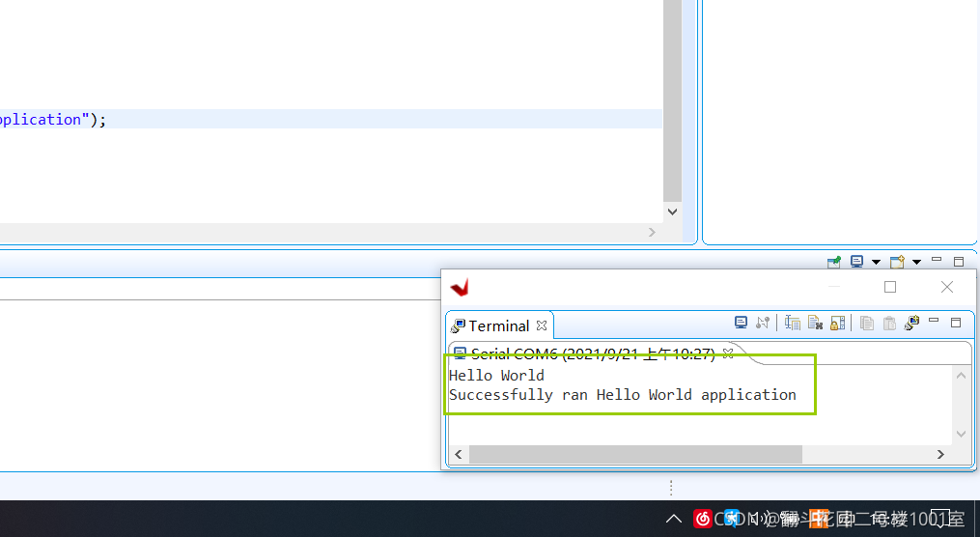Click the terminal scrollbar up arrow
This screenshot has width=980, height=537.
(x=962, y=376)
